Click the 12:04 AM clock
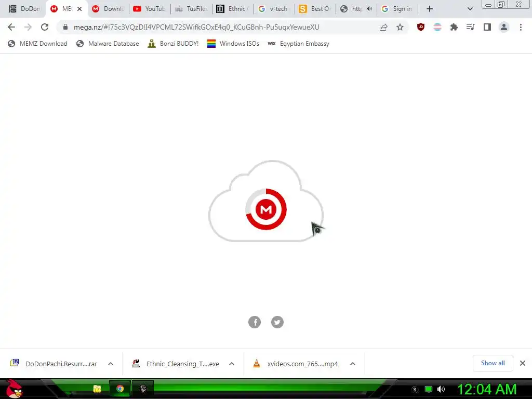The image size is (532, 399). pos(487,389)
